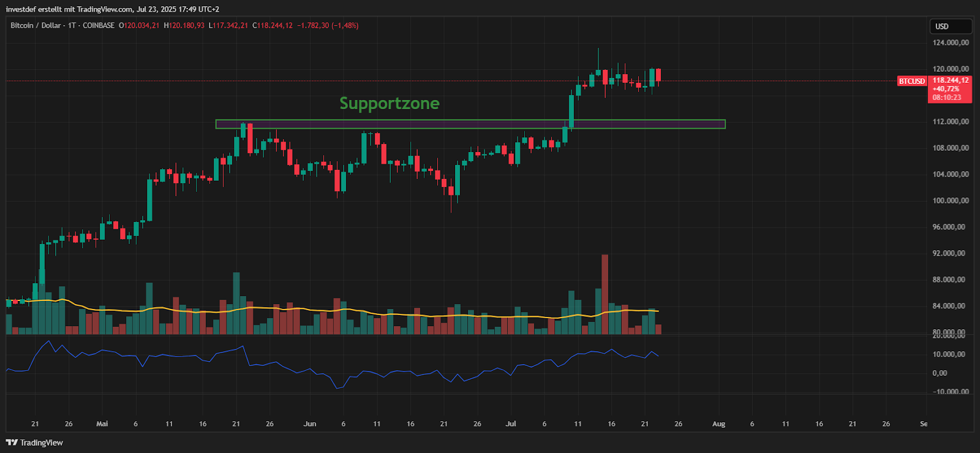980x453 pixels.
Task: Click the 112.000,00 price axis label
Action: pyautogui.click(x=951, y=122)
